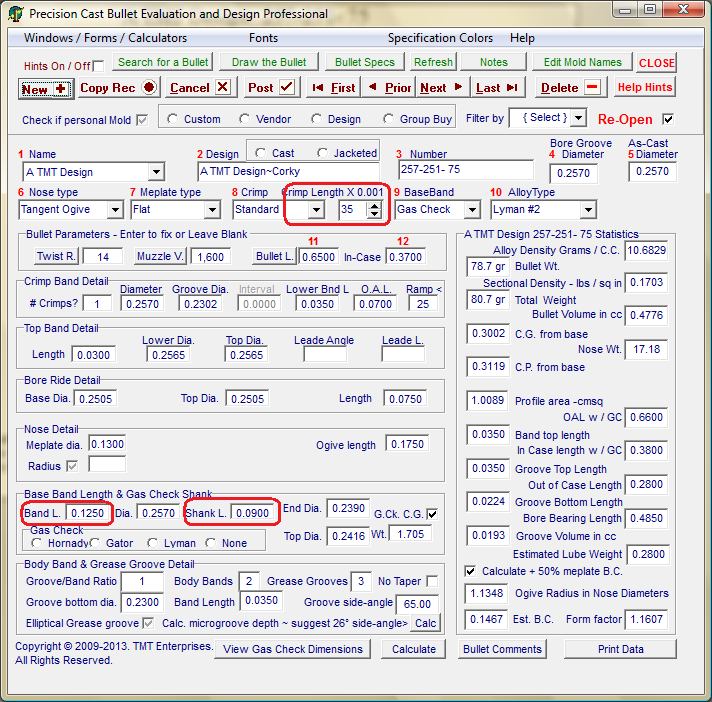Click the Band L. input field
The image size is (712, 702).
88,513
